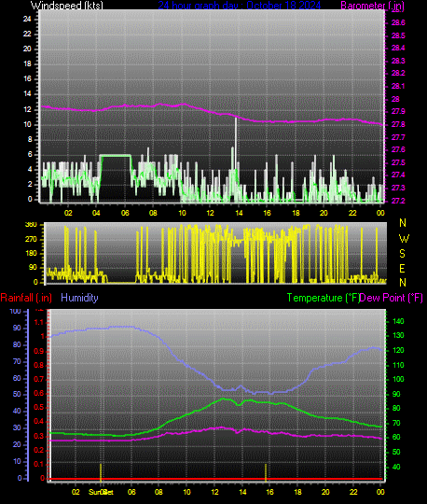Click the overlapping 'SunRise/Set' label

(101, 493)
